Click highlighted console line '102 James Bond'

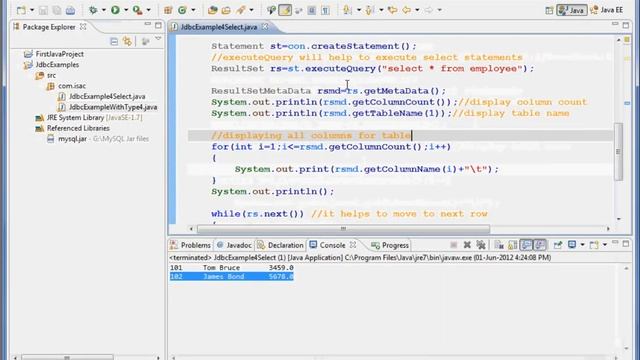[x=231, y=277]
